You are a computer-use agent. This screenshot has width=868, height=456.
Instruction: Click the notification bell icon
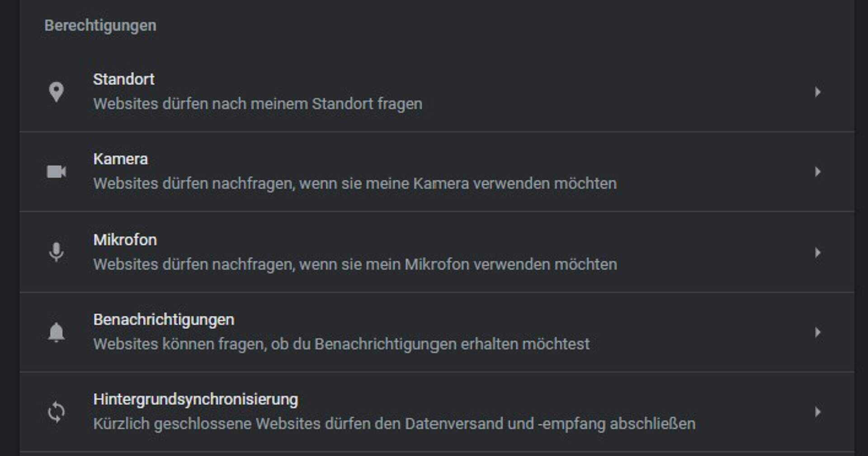pyautogui.click(x=56, y=332)
